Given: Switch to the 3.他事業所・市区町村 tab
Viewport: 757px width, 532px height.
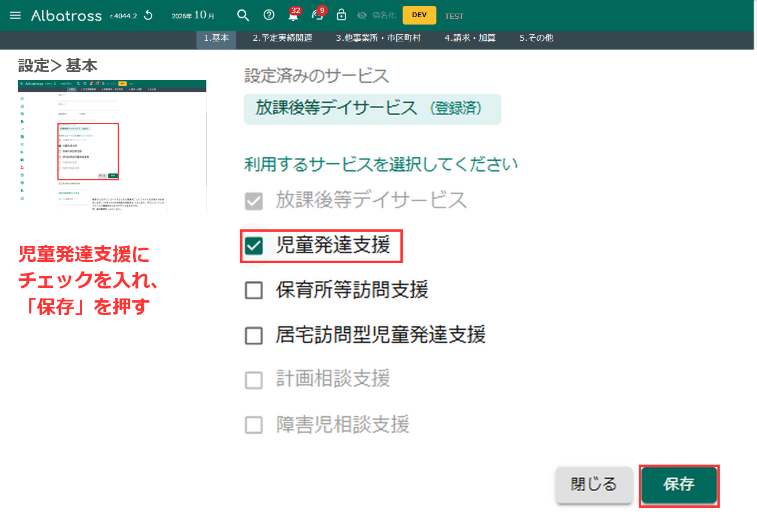Looking at the screenshot, I should pyautogui.click(x=378, y=38).
